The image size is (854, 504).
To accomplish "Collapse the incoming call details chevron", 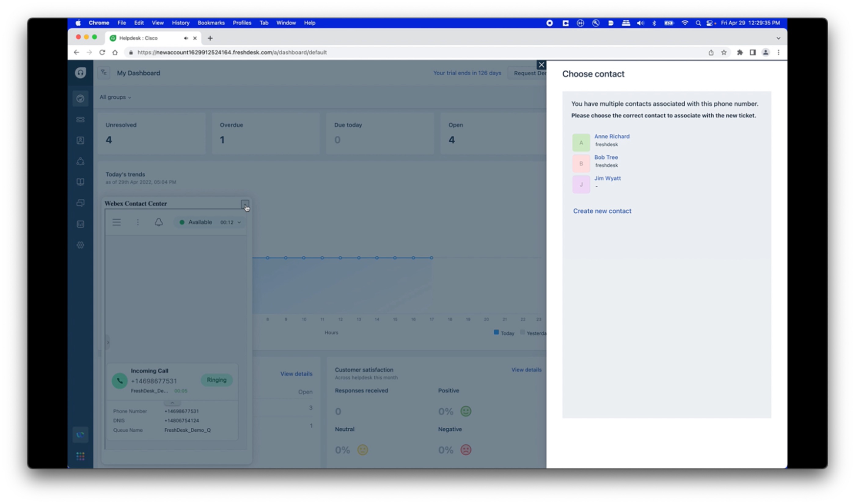I will (172, 403).
